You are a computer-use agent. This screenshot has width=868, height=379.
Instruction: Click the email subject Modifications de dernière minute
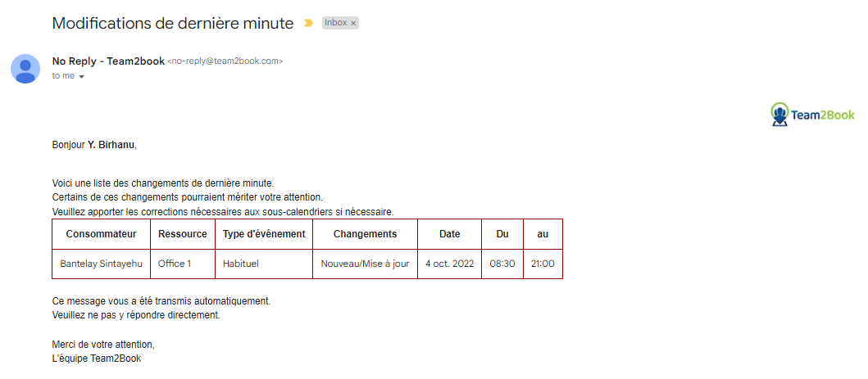pos(173,23)
